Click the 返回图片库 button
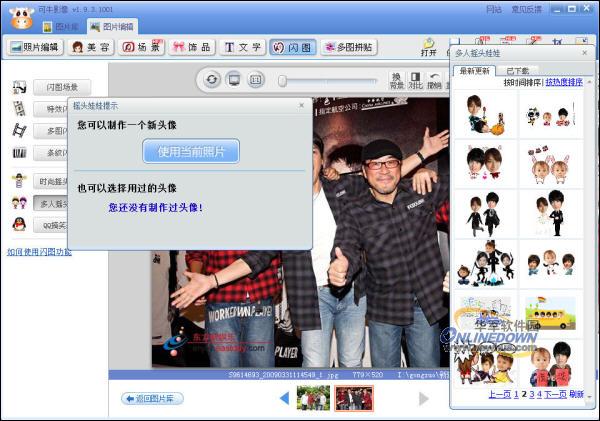The width and height of the screenshot is (600, 421). (x=152, y=398)
